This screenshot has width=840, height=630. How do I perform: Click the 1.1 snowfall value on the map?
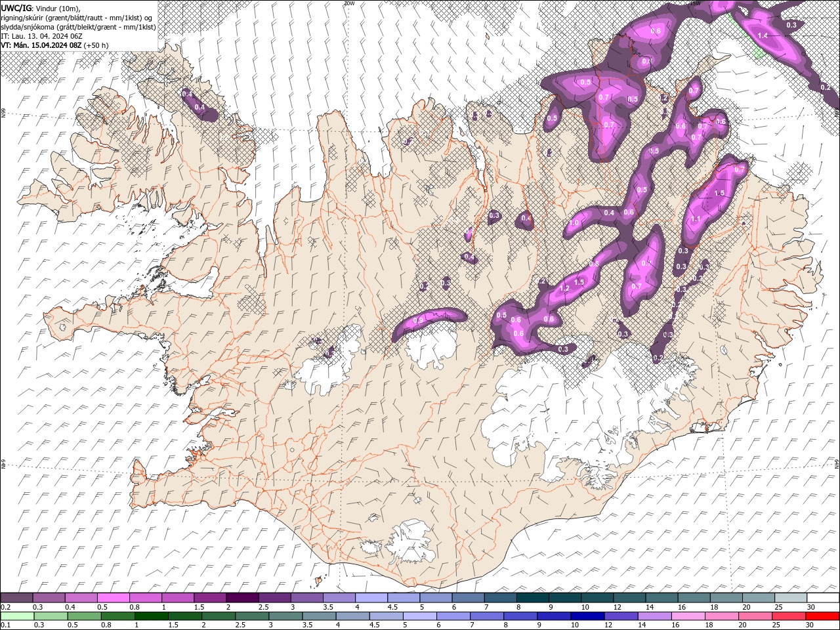pos(696,219)
